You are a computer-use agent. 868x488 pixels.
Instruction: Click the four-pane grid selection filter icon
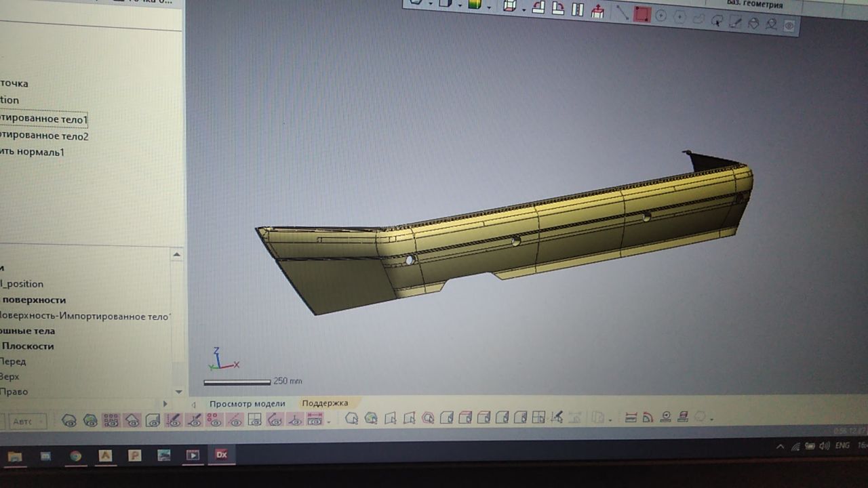pos(538,418)
